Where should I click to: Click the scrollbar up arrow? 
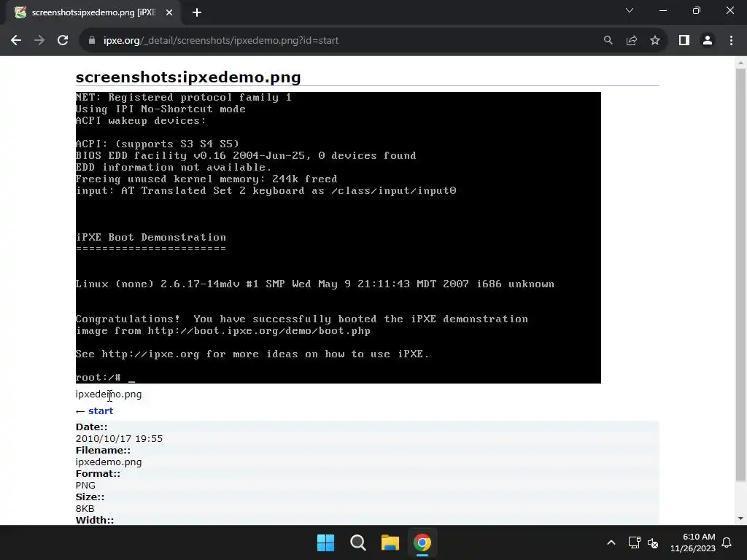point(740,62)
